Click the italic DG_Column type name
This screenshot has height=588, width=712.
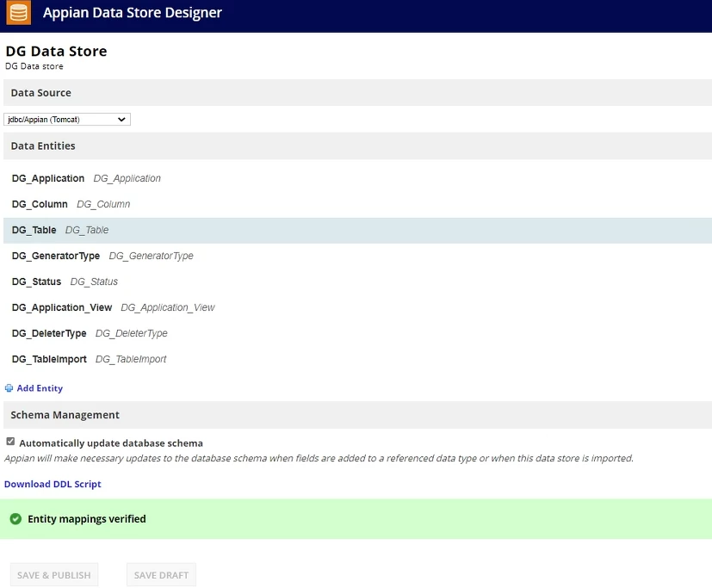coord(103,204)
